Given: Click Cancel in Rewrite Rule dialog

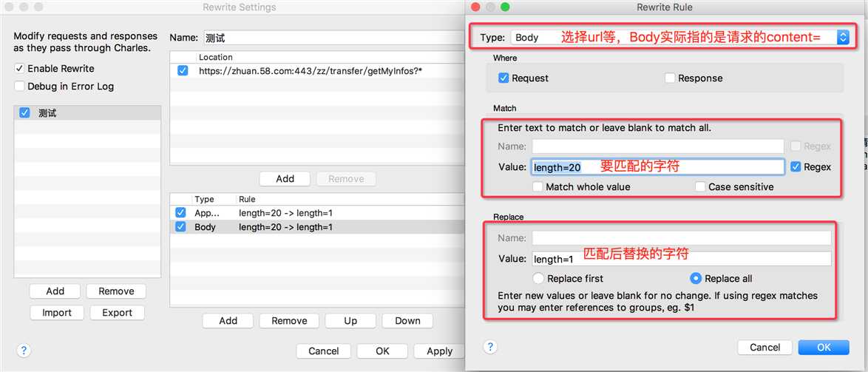Looking at the screenshot, I should click(x=765, y=347).
